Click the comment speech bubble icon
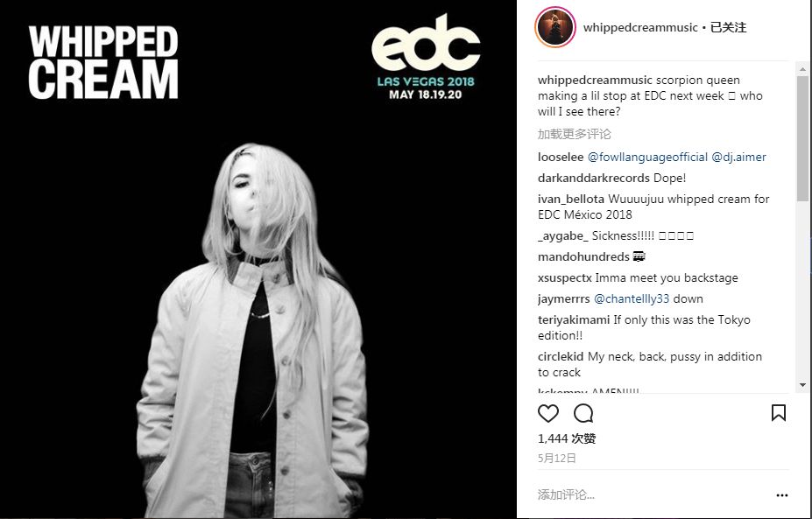The height and width of the screenshot is (519, 812). tap(583, 413)
